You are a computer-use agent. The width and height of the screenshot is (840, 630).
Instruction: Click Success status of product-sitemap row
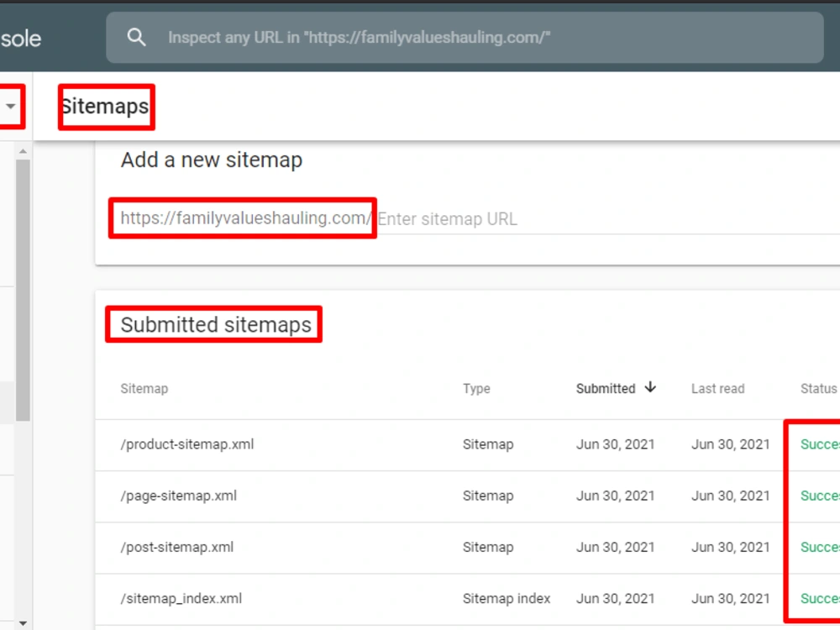coord(820,444)
